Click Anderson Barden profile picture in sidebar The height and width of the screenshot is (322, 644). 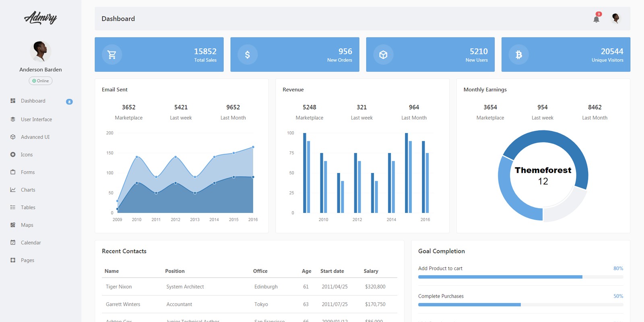click(x=40, y=51)
